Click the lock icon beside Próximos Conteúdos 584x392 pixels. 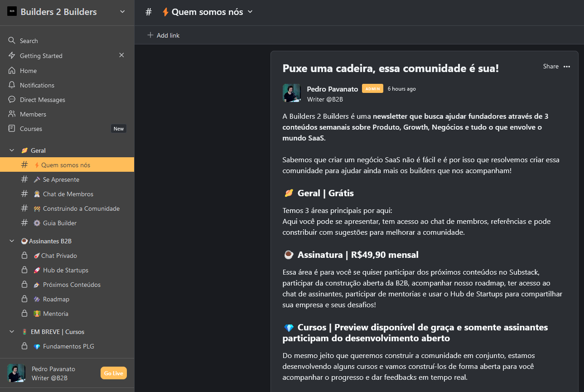coord(25,285)
